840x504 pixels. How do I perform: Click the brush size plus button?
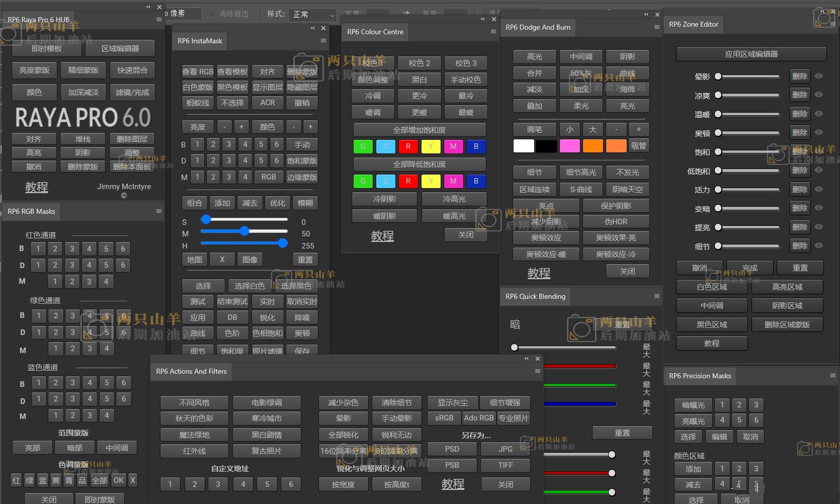[x=639, y=129]
